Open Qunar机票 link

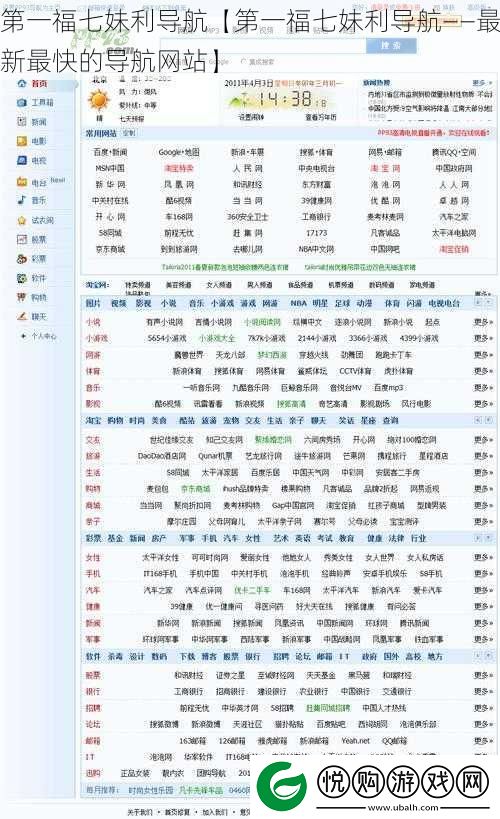pos(215,456)
